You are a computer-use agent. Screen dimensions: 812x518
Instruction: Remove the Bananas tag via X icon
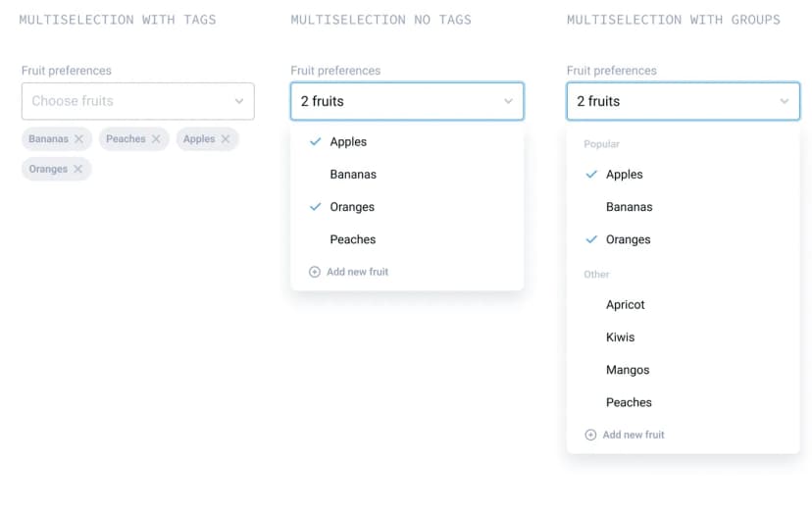pyautogui.click(x=78, y=139)
